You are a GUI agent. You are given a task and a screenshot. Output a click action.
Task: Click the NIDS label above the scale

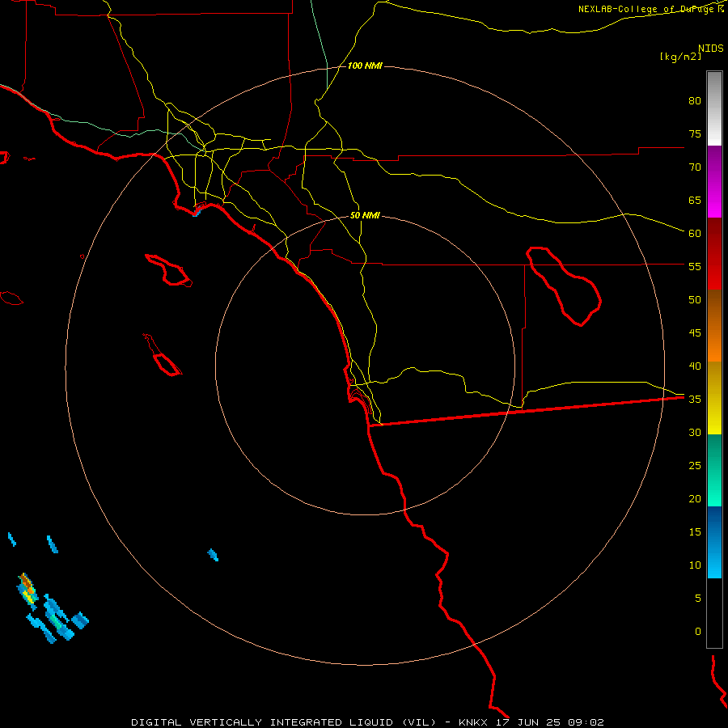point(710,49)
